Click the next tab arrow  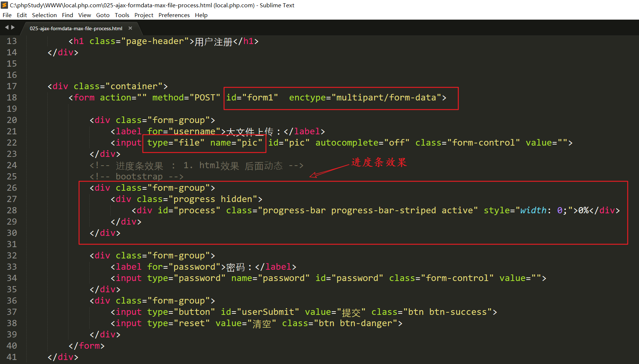tap(13, 27)
